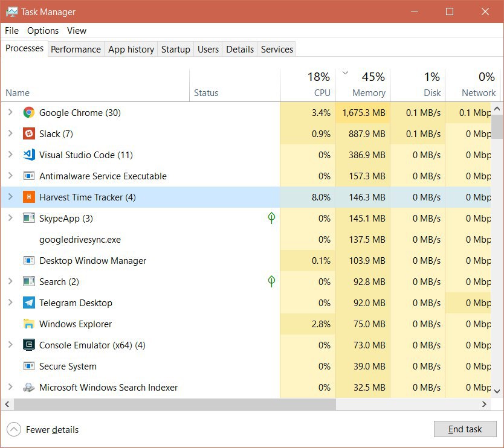Click the green leaf icon on Search row
The height and width of the screenshot is (448, 504).
point(271,281)
